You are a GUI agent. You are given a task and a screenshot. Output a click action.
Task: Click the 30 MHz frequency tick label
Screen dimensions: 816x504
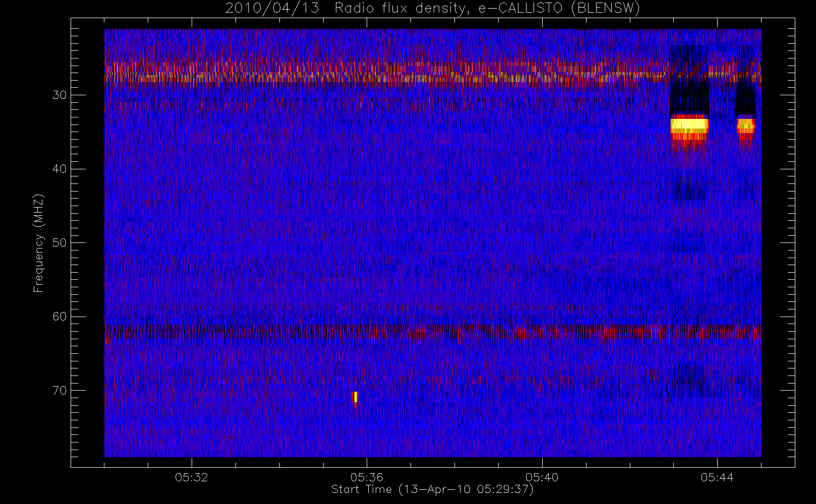pyautogui.click(x=60, y=95)
